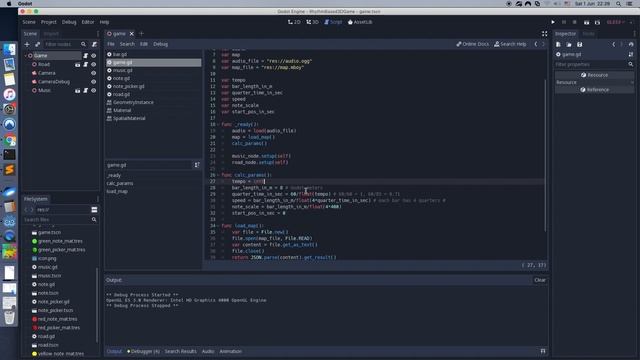The image size is (640, 360).
Task: Create new resource in Inspector
Action: point(558,44)
